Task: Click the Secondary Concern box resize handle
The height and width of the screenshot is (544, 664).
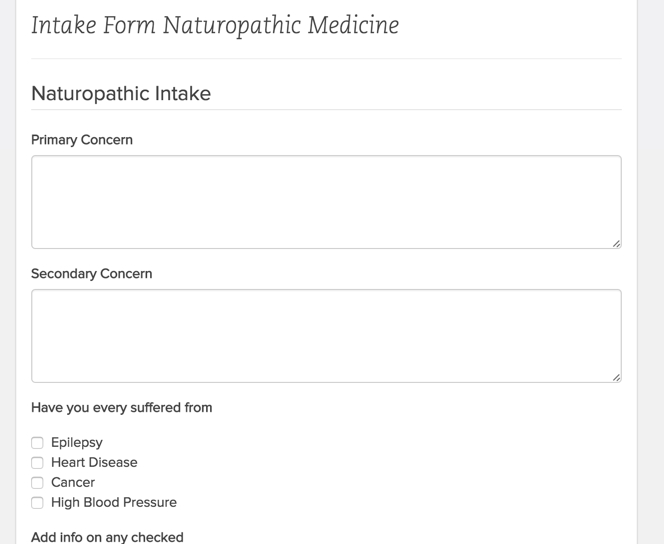Action: 616,377
